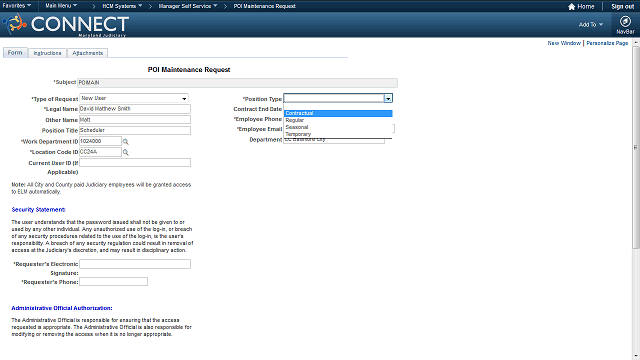Select Regular position type option
The width and height of the screenshot is (640, 360).
pos(338,120)
